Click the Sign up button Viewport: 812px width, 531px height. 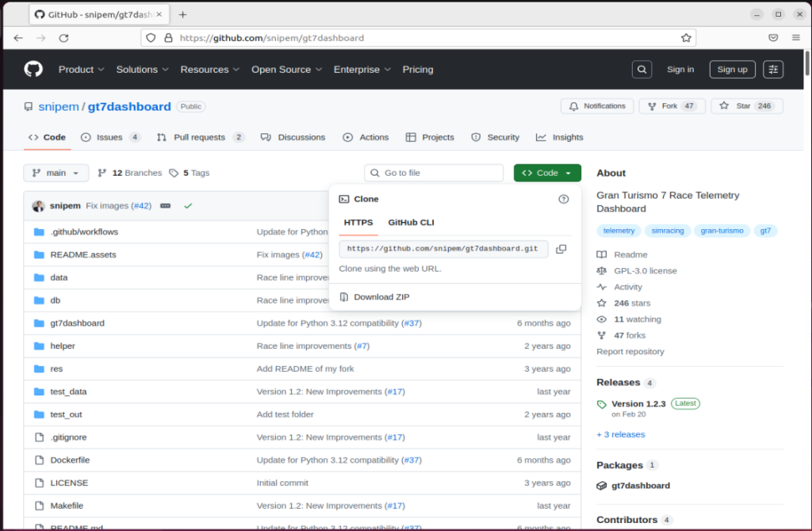point(732,70)
